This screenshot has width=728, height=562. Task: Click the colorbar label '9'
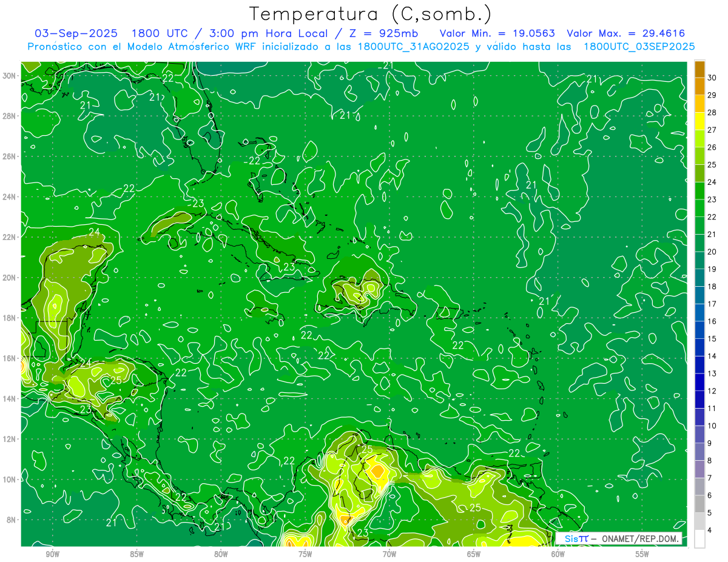(x=710, y=443)
